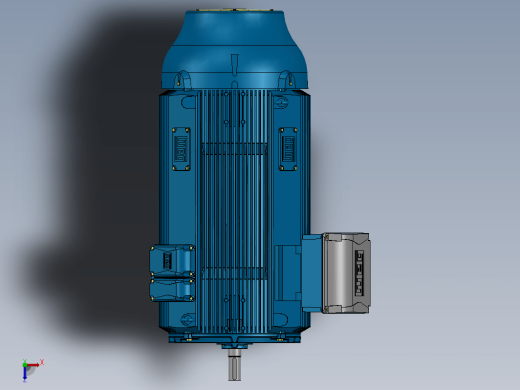This screenshot has width=520, height=390.
Task: Select the right WEG nameplate on the frame
Action: click(288, 149)
